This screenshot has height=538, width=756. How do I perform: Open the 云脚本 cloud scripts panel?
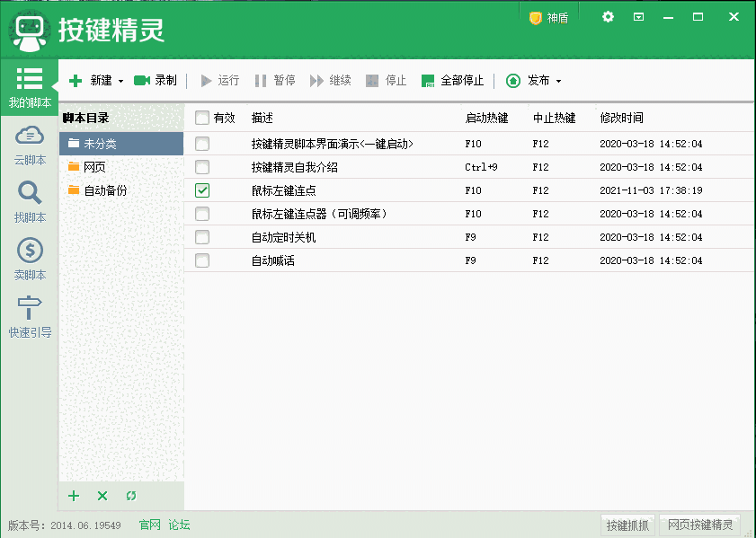point(30,146)
